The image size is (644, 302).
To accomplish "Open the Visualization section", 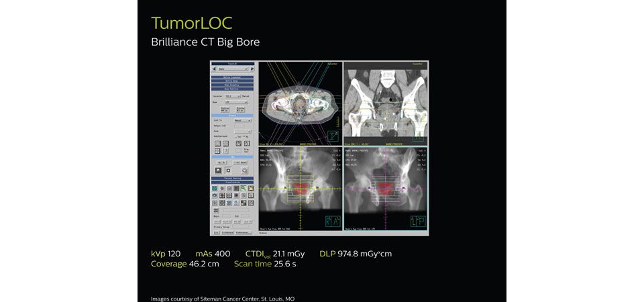I will [x=233, y=182].
